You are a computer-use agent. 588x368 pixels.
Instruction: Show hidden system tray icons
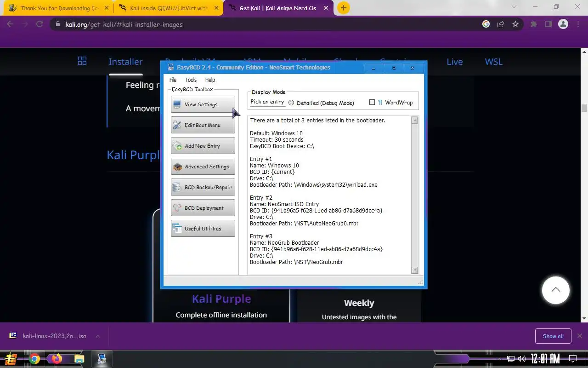[x=500, y=359]
